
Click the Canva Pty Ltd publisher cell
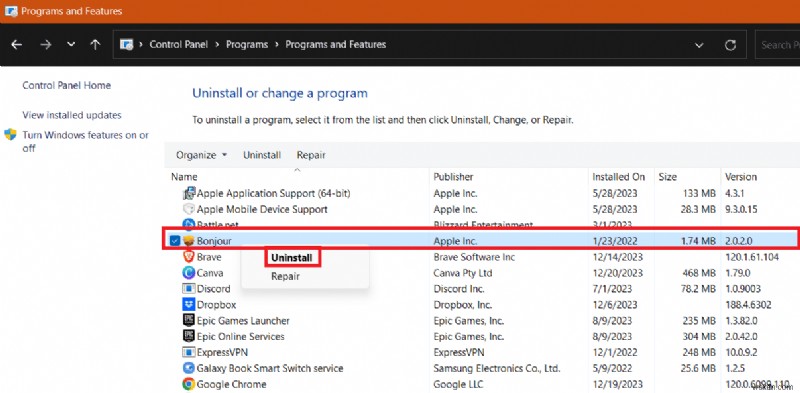click(463, 273)
